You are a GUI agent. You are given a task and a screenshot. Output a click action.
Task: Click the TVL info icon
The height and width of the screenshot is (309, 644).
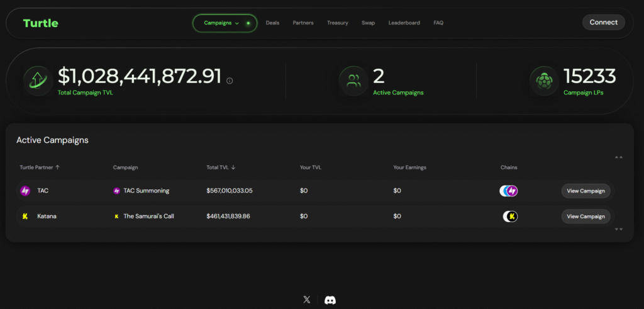(230, 81)
